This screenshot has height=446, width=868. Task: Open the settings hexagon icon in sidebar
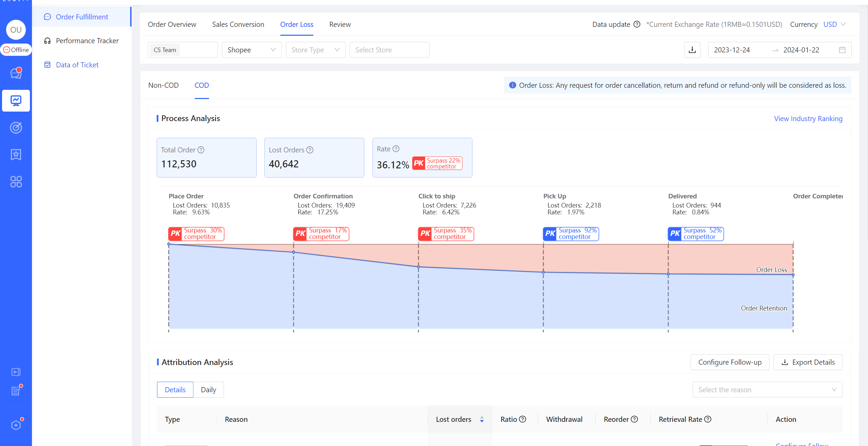pyautogui.click(x=16, y=425)
